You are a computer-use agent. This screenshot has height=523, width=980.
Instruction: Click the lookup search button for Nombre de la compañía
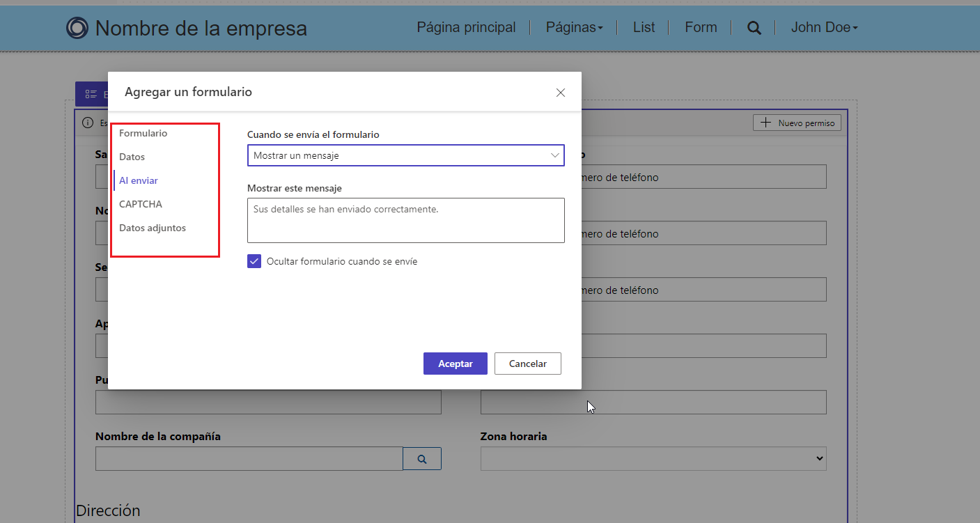422,458
